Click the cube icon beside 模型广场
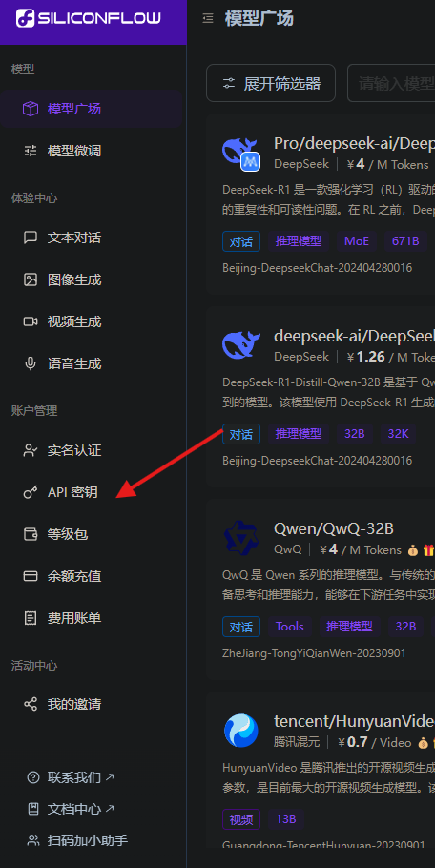Screen dimensions: 435x868 31,109
